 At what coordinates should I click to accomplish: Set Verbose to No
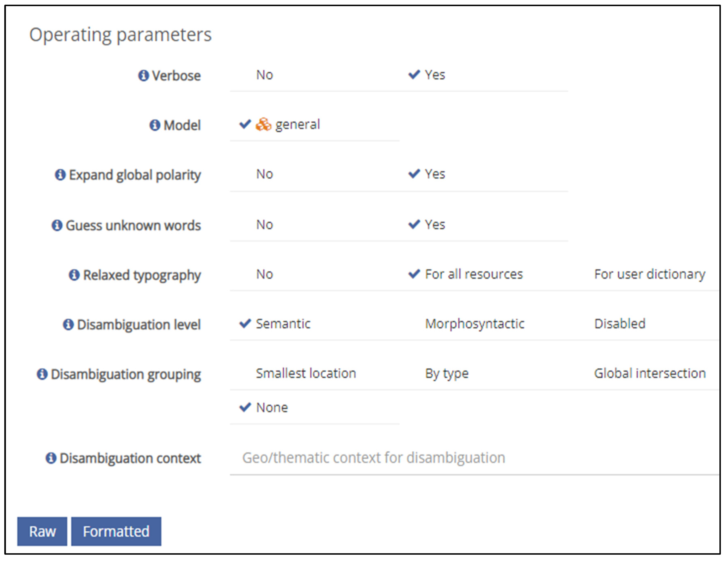[x=264, y=75]
